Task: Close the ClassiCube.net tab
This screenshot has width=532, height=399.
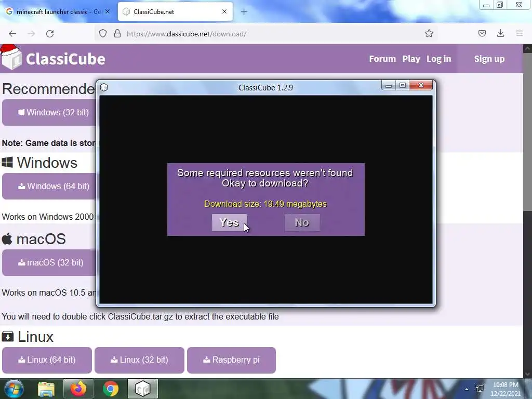Action: point(224,11)
